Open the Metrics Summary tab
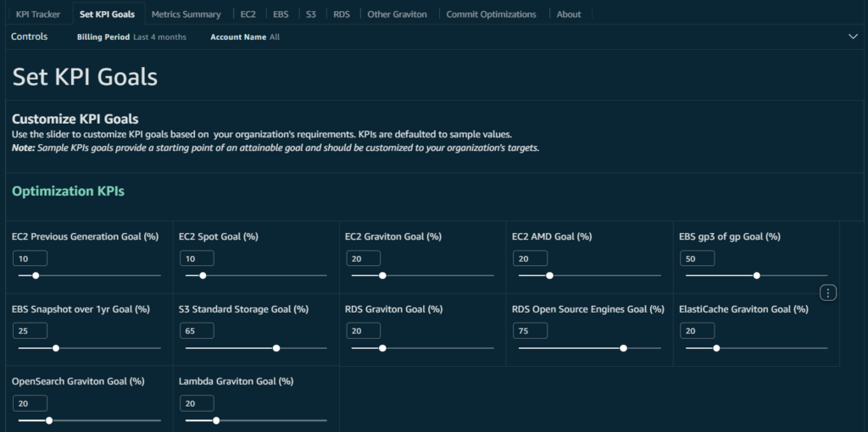This screenshot has width=868, height=432. tap(186, 14)
